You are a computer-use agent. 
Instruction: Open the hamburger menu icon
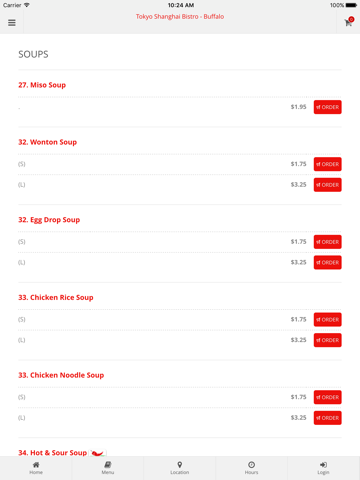click(x=12, y=23)
